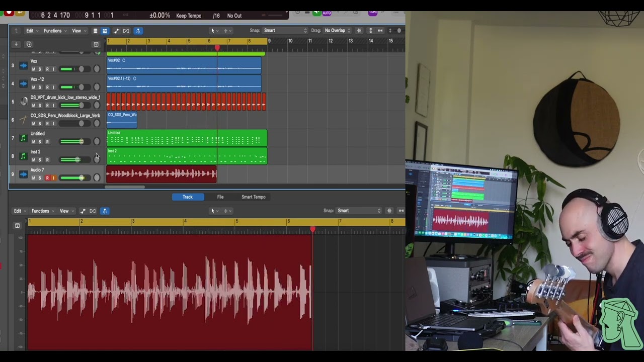Viewport: 644px width, 362px height.
Task: Click the Woodblock track drumsticks icon
Action: [x=23, y=120]
